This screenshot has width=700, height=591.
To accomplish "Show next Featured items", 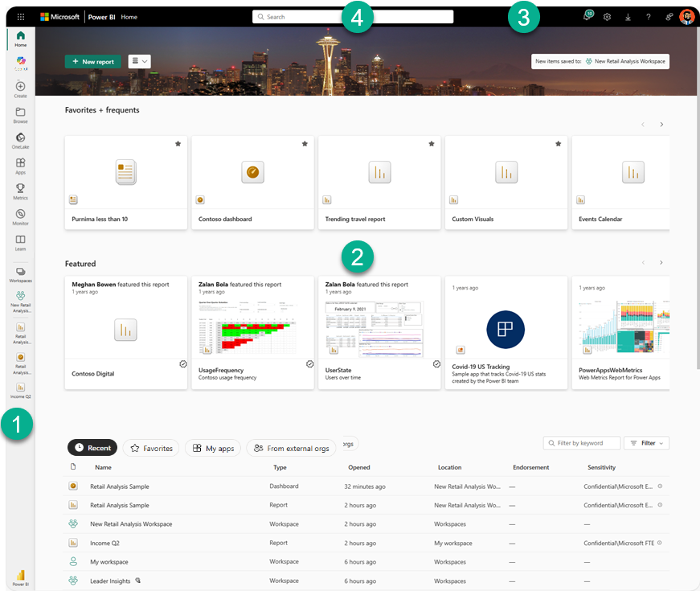I will click(x=661, y=263).
